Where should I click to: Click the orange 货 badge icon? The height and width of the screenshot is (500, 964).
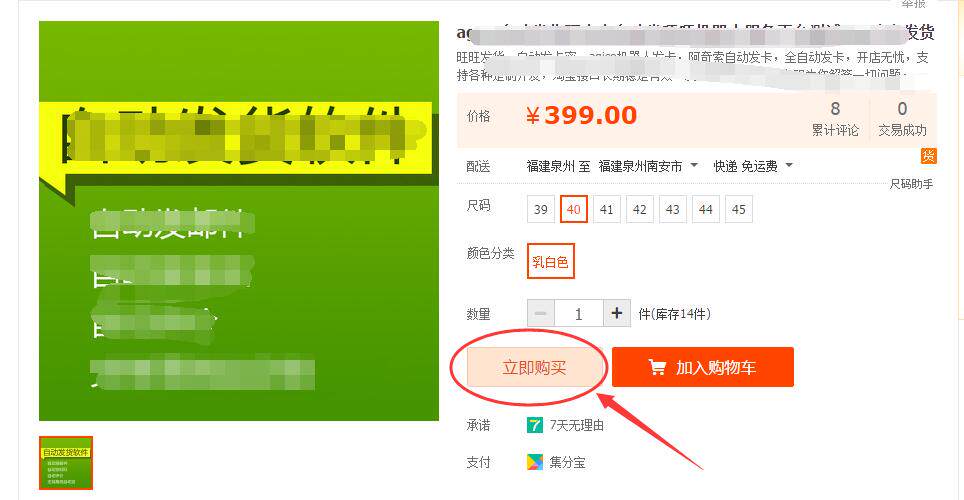pos(928,156)
